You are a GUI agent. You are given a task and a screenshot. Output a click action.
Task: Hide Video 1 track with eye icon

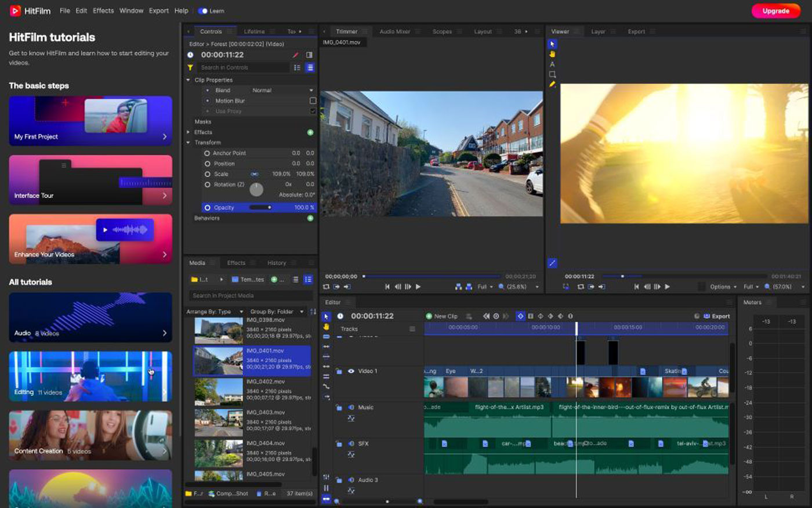351,371
